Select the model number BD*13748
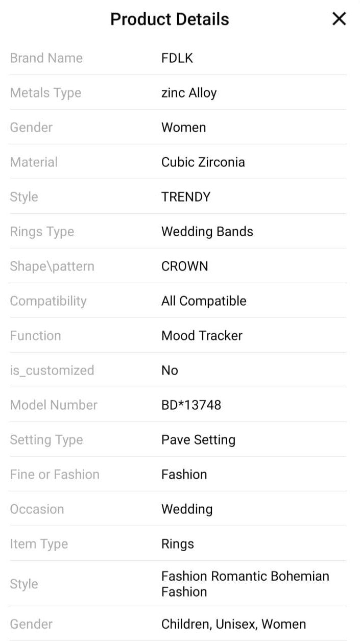The width and height of the screenshot is (360, 644). 191,405
